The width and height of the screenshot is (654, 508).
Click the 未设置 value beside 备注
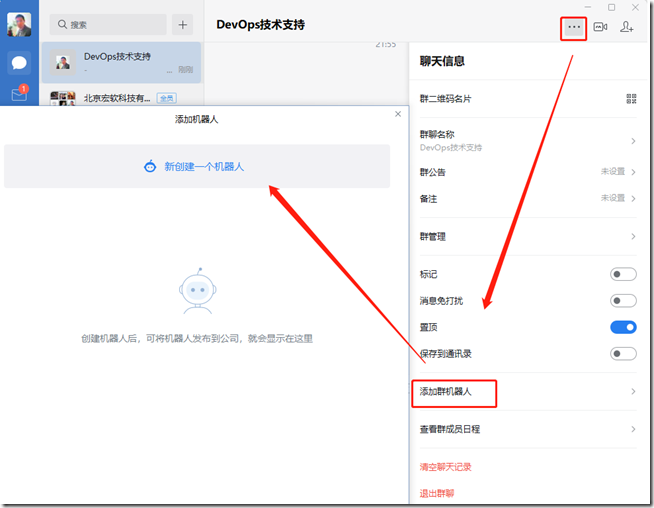click(x=613, y=198)
